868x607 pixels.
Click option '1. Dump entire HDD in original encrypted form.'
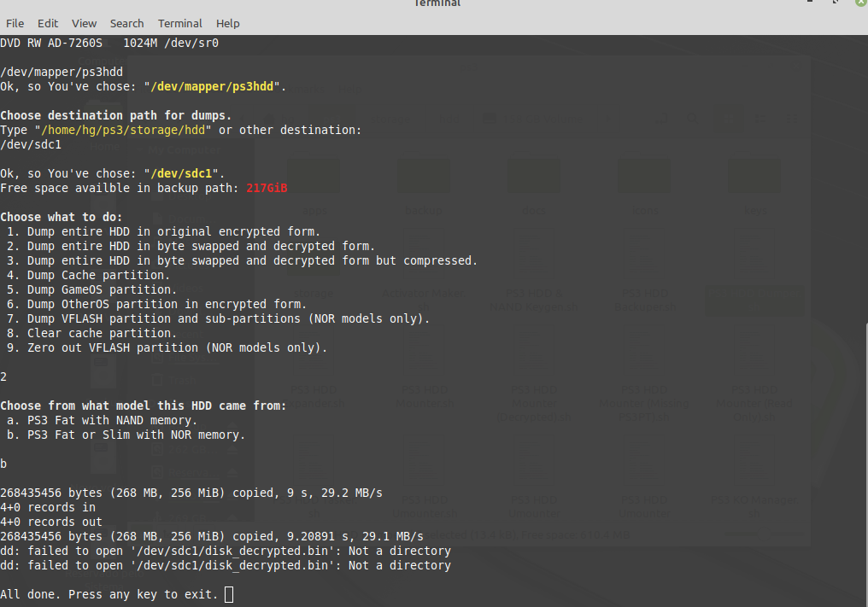[164, 231]
